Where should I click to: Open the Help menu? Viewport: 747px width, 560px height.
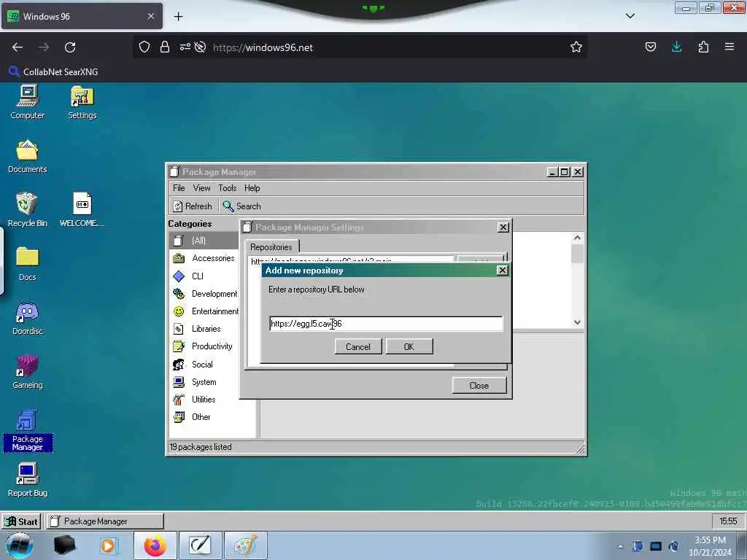(252, 188)
